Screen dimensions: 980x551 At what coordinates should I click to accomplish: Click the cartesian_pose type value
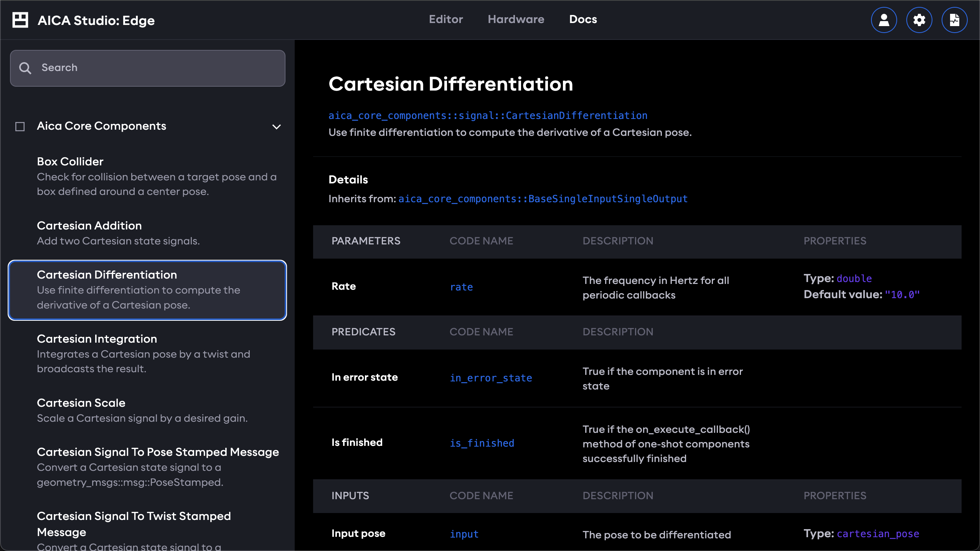pos(878,534)
